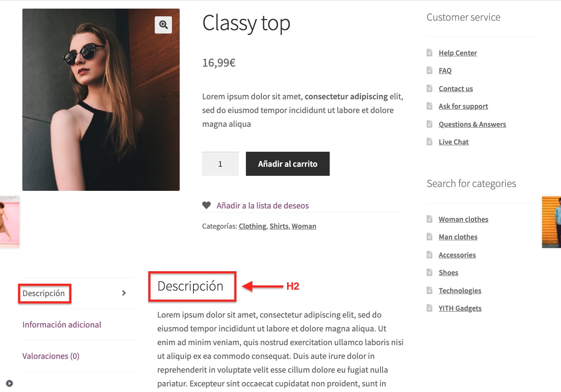Viewport: 561px width, 392px height.
Task: Click the page icon beside Shoes
Action: click(x=429, y=273)
